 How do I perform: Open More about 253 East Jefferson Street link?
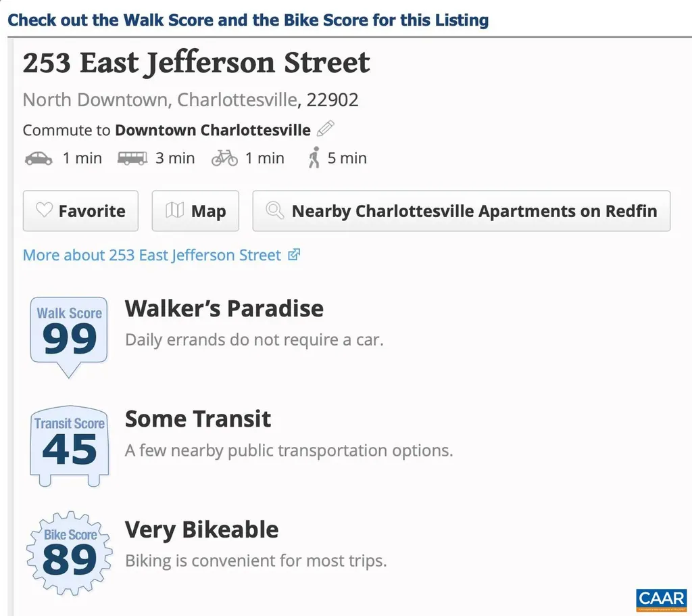coord(152,255)
